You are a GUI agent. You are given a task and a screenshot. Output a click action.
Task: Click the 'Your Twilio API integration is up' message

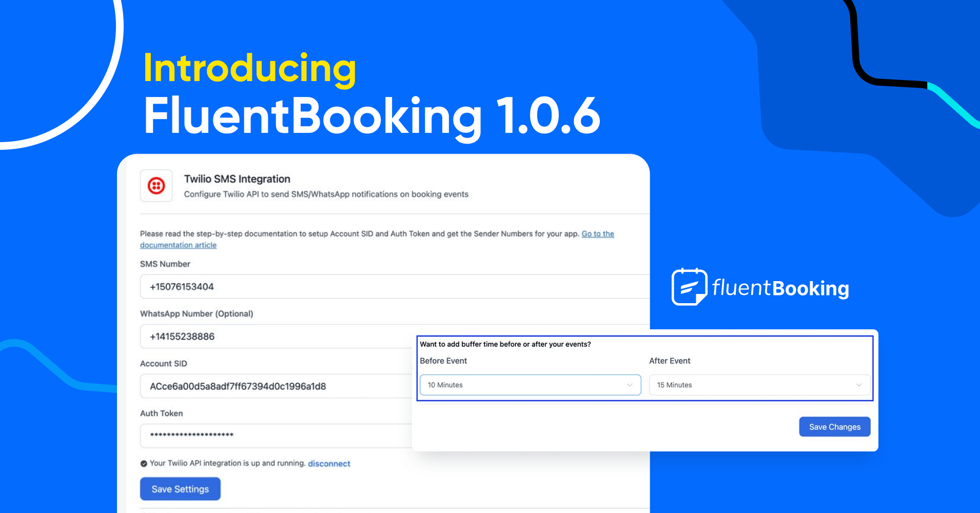(228, 463)
